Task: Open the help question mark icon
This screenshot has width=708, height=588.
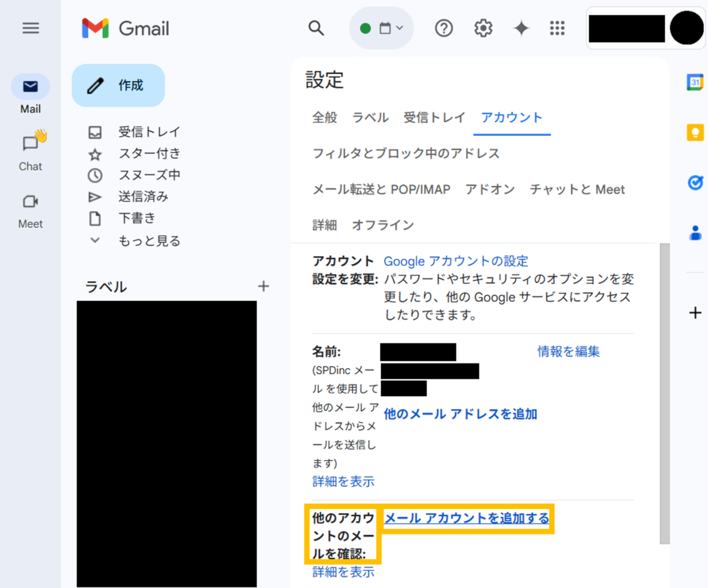Action: (444, 28)
